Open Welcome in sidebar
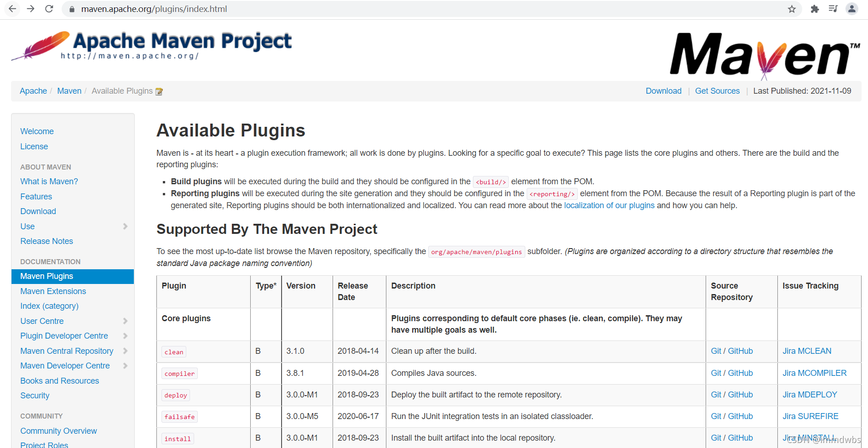Image resolution: width=868 pixels, height=448 pixels. tap(37, 131)
